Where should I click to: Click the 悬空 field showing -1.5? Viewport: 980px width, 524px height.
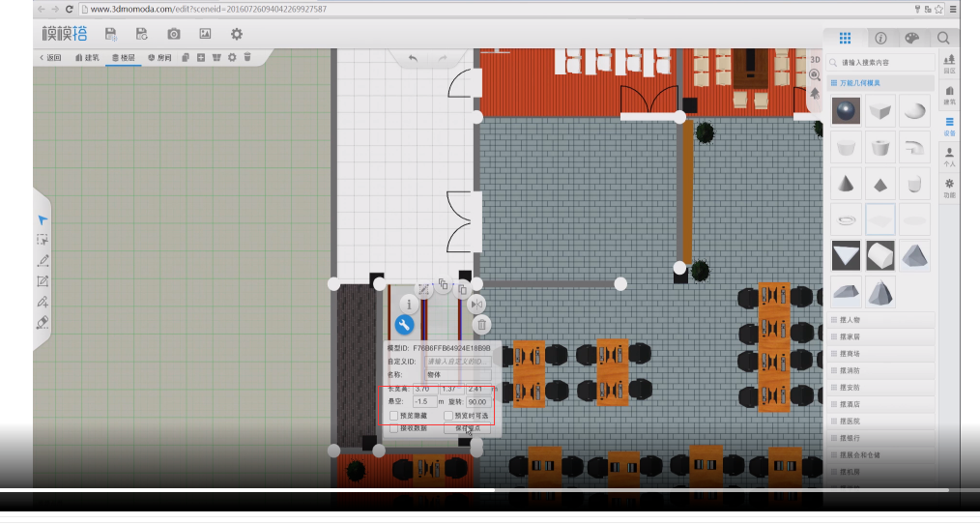tap(424, 402)
